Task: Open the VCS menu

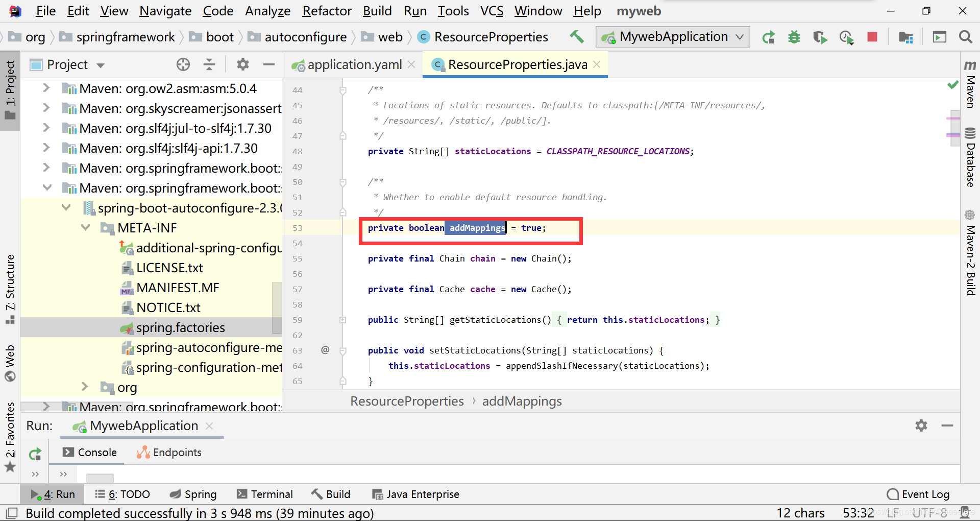Action: 492,11
